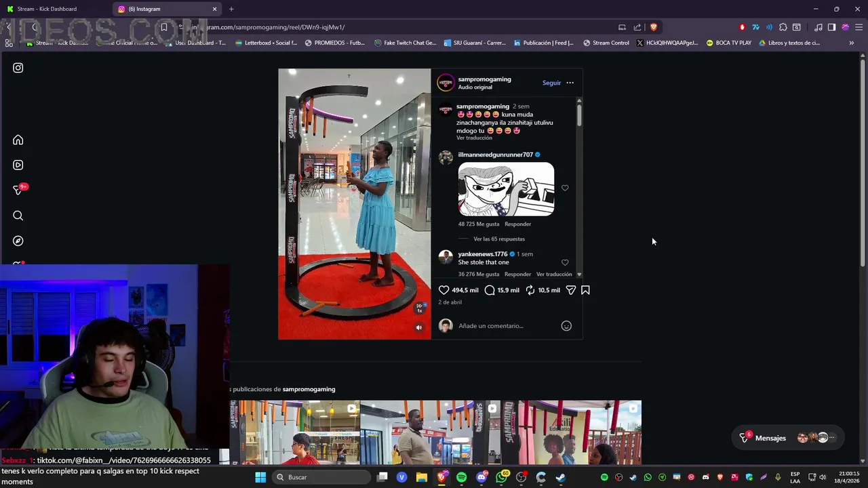Translate yankeenews.1776 comment
Viewport: 868px width, 488px height.
click(554, 274)
